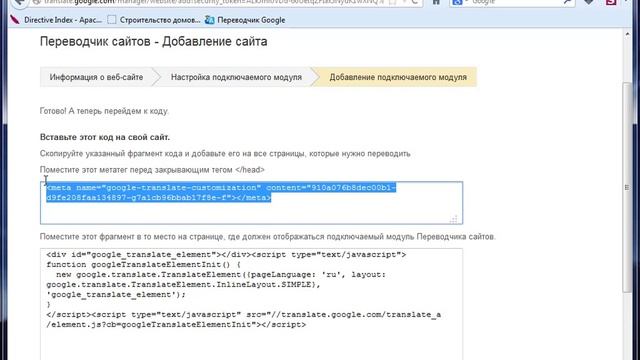640x360 pixels.
Task: Click the code line 'google_translate_element');
Action: point(116,294)
